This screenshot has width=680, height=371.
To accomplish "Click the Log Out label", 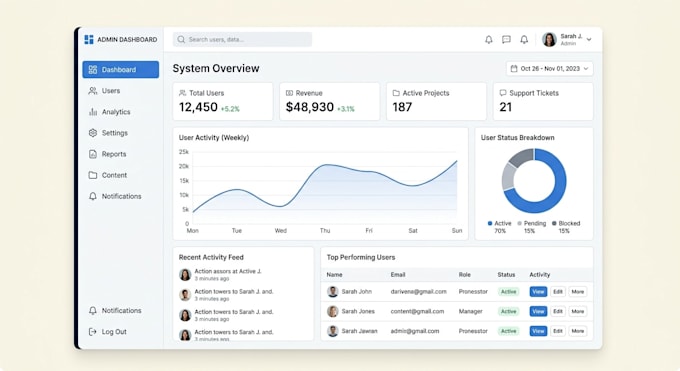I will tap(114, 332).
